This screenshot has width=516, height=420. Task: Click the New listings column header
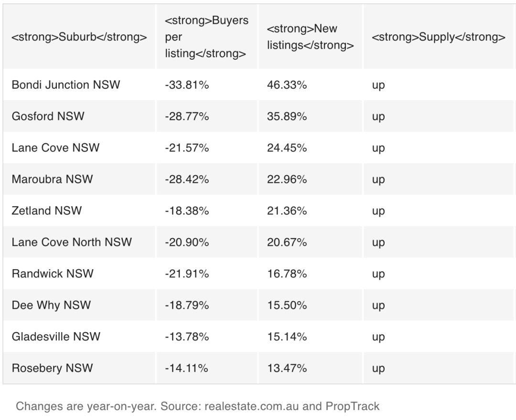coord(311,37)
